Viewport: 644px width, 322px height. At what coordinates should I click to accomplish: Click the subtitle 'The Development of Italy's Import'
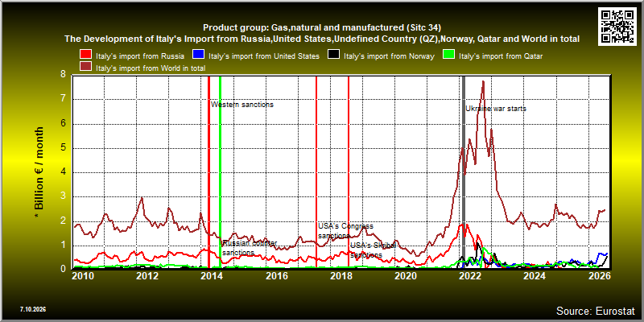point(322,39)
